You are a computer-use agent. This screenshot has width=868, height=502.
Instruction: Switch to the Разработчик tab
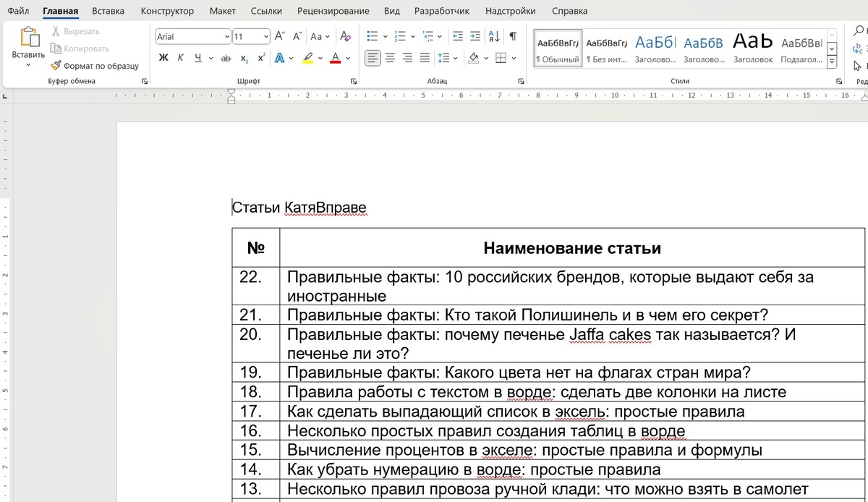click(x=441, y=11)
